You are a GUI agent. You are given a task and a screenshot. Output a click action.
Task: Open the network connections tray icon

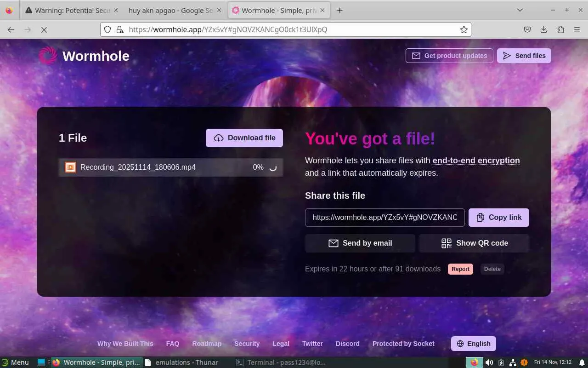pyautogui.click(x=513, y=362)
